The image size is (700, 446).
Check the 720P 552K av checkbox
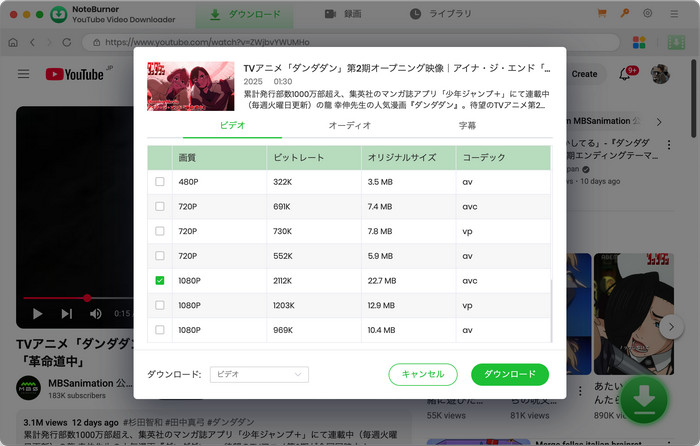point(159,256)
